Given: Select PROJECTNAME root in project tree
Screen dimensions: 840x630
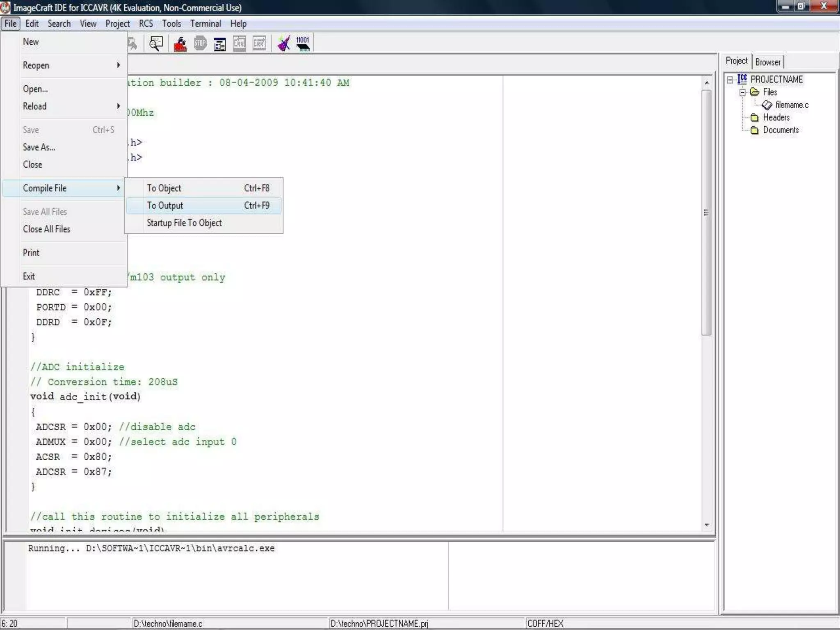Looking at the screenshot, I should click(776, 80).
